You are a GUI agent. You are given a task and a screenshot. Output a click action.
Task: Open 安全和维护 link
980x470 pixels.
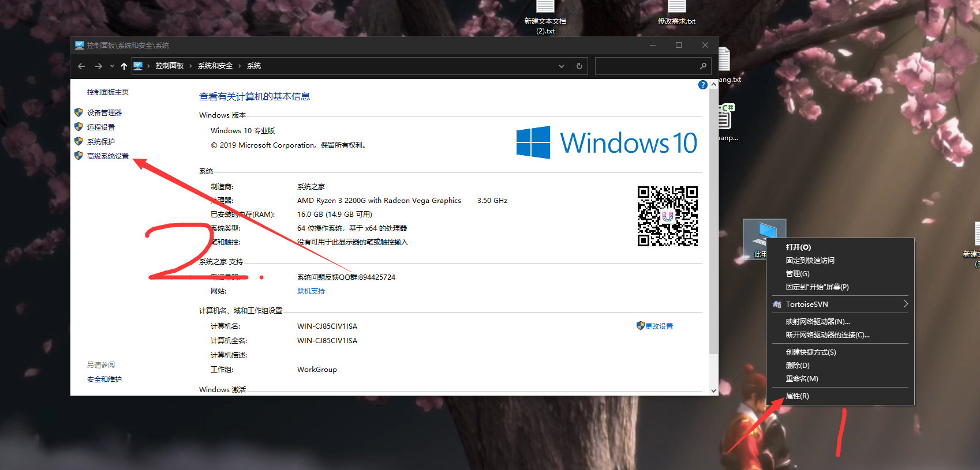point(104,379)
